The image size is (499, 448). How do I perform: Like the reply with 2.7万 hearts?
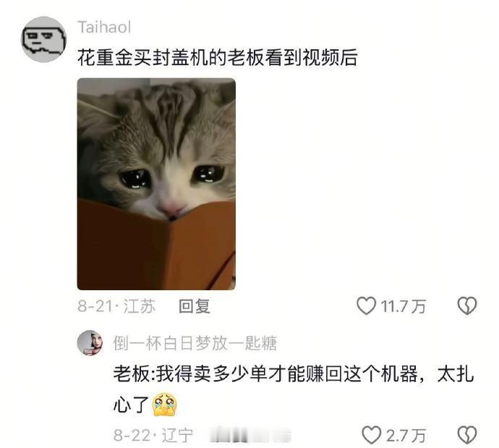(x=372, y=435)
